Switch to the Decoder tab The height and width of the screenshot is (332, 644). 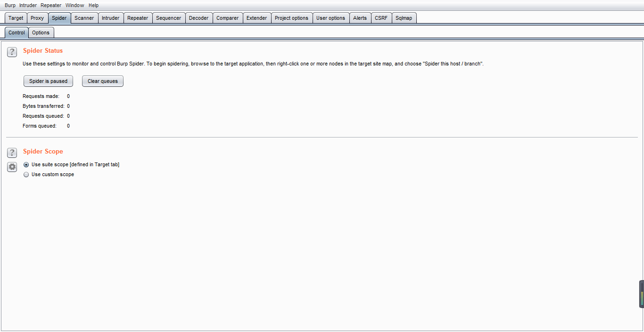point(199,18)
